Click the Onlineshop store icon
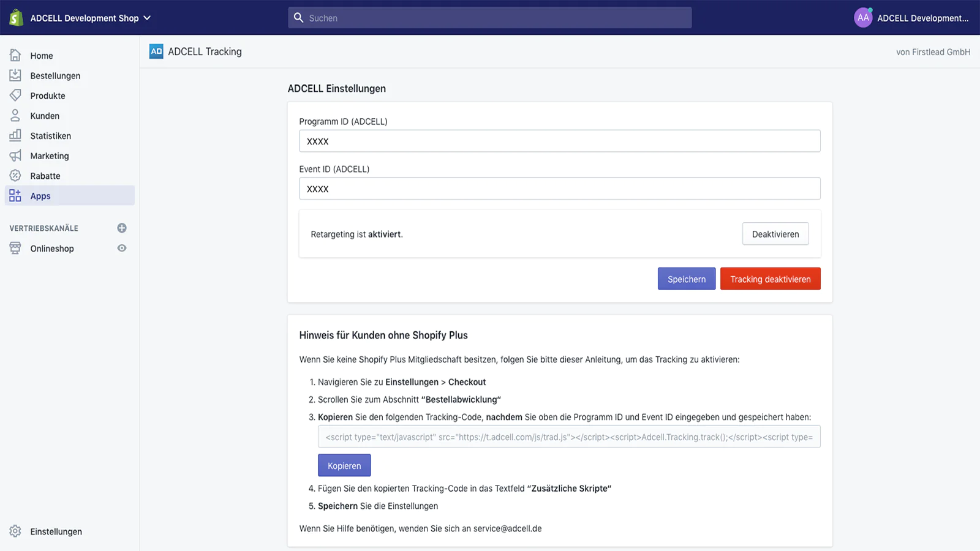 tap(15, 248)
